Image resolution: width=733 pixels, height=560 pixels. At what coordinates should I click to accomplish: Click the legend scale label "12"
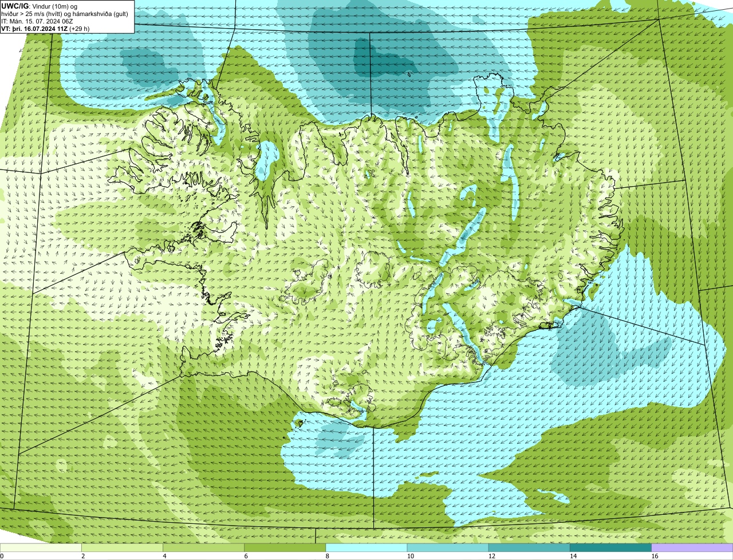click(491, 556)
